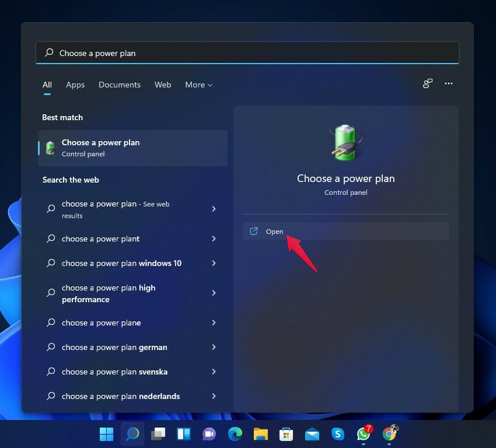The image size is (496, 448).
Task: Select the Best match Control panel result
Action: click(133, 148)
